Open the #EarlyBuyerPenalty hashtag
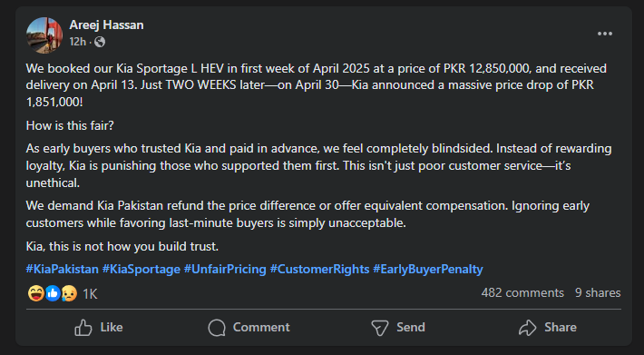The height and width of the screenshot is (355, 644). click(x=427, y=269)
